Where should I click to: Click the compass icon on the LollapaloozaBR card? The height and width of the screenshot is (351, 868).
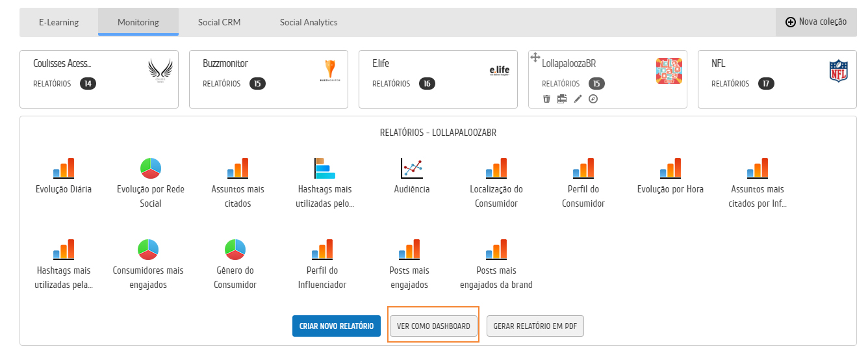click(593, 99)
